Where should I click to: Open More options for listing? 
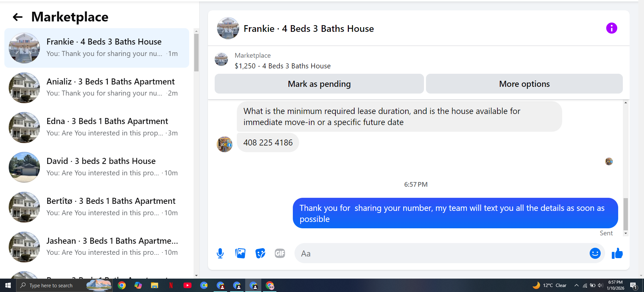[x=524, y=84]
